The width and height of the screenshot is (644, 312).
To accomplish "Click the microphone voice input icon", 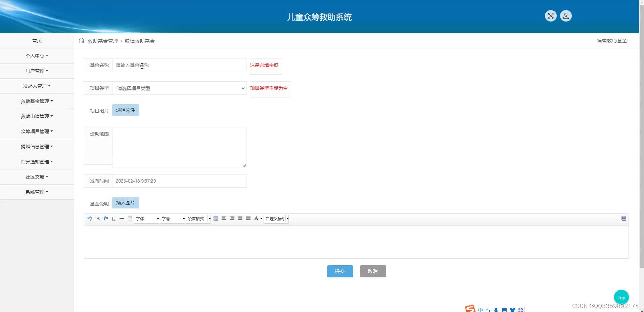I will 496,310.
